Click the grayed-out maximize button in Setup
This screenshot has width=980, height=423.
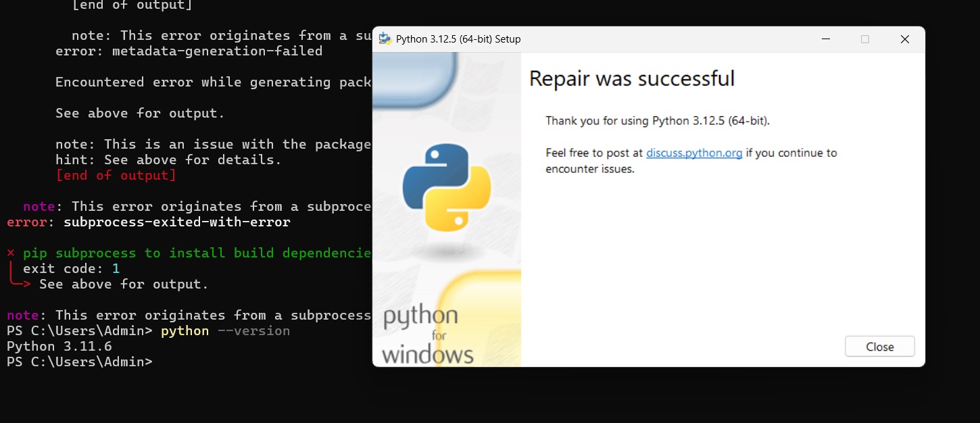865,39
